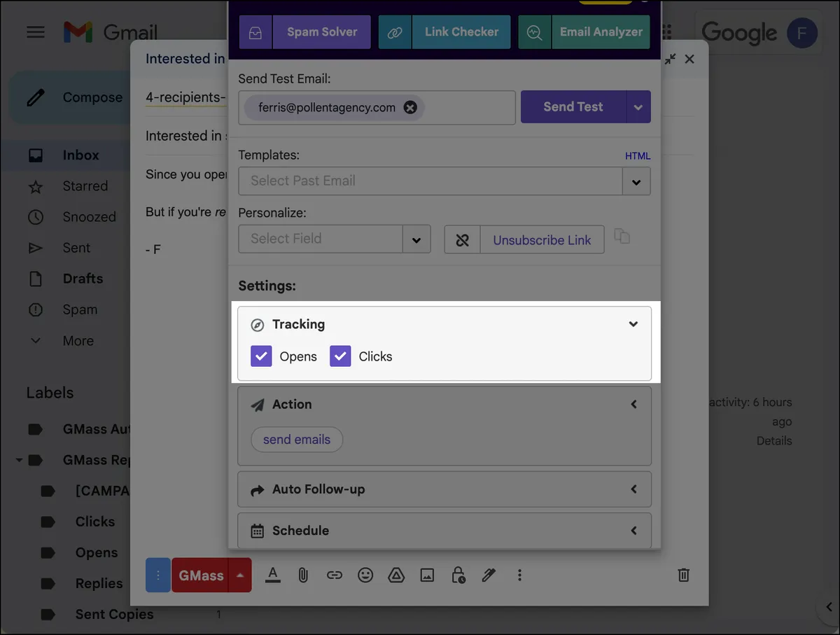
Task: Open the Spam Solver tool
Action: [304, 32]
